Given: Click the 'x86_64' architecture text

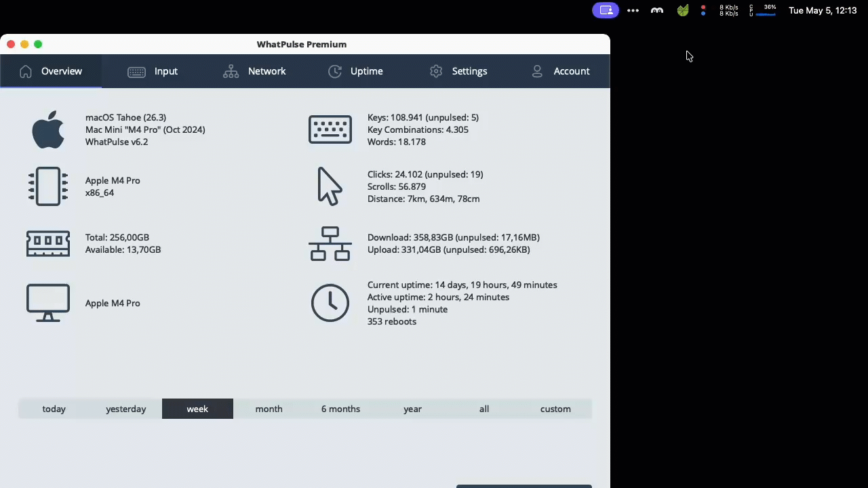Looking at the screenshot, I should coord(100,192).
